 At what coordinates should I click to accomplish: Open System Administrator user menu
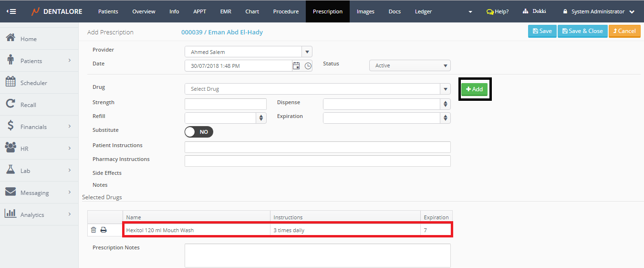click(x=598, y=11)
